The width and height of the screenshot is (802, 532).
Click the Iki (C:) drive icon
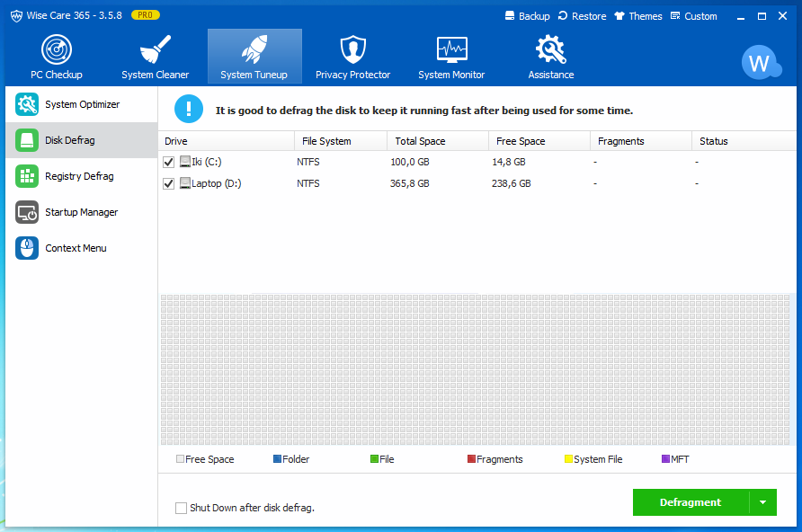tap(185, 162)
